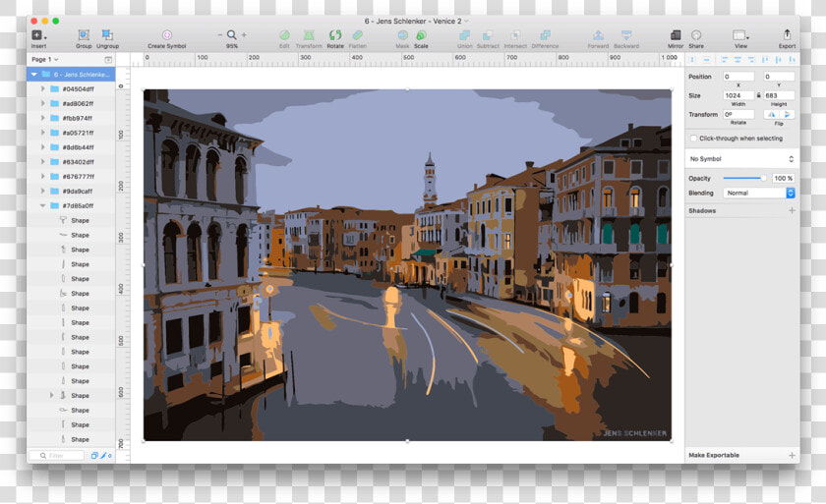Click the Edit toolbar icon

click(284, 34)
